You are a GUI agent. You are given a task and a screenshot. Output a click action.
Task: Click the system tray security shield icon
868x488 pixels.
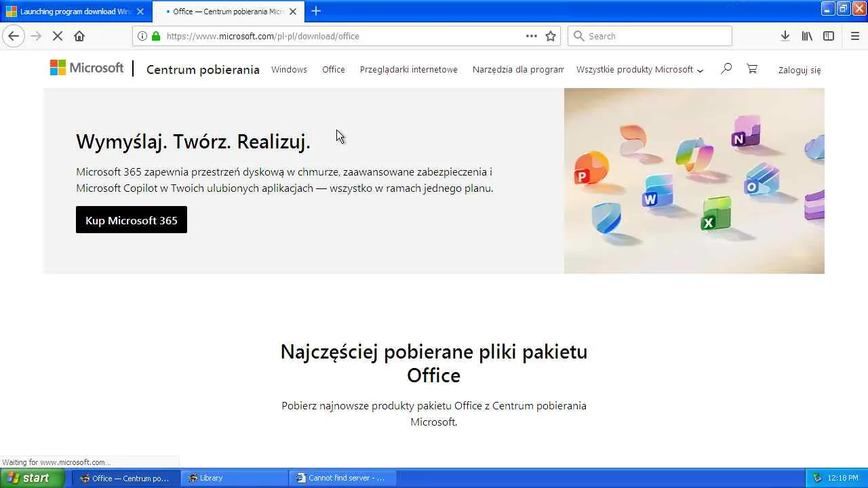coord(817,478)
